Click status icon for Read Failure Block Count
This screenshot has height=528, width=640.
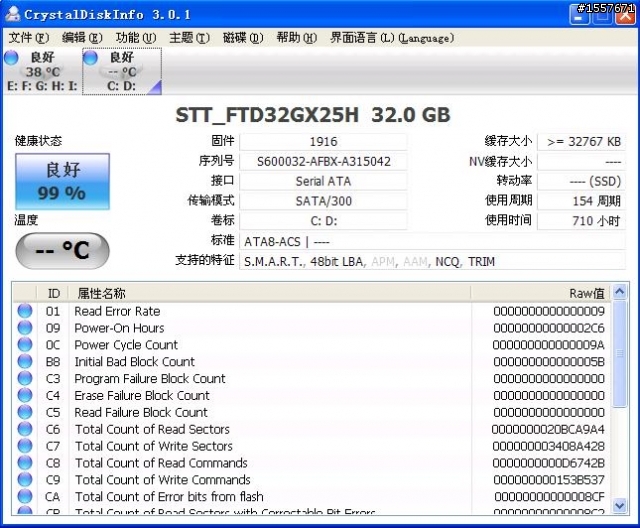pyautogui.click(x=25, y=412)
